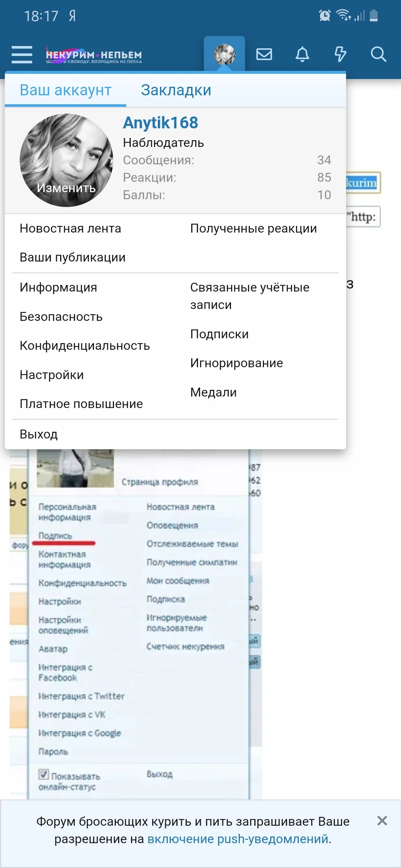The image size is (401, 868).
Task: Tap Страница профиля in embedded image
Action: click(160, 482)
